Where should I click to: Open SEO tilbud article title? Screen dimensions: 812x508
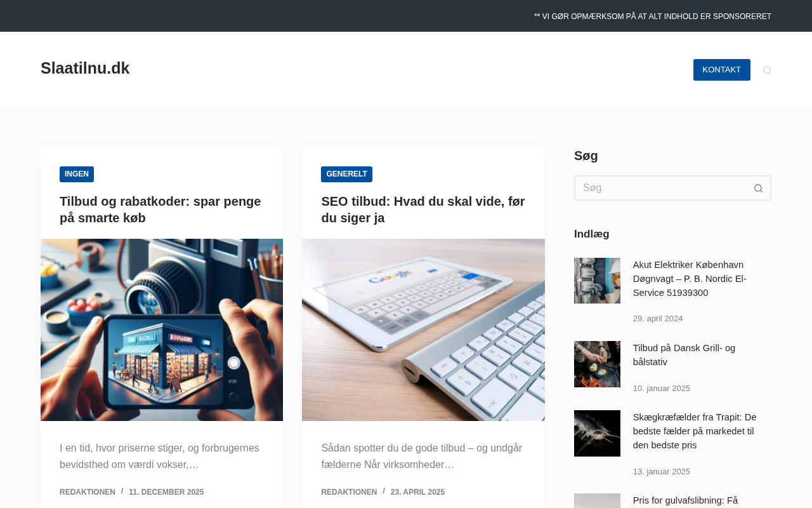click(423, 210)
